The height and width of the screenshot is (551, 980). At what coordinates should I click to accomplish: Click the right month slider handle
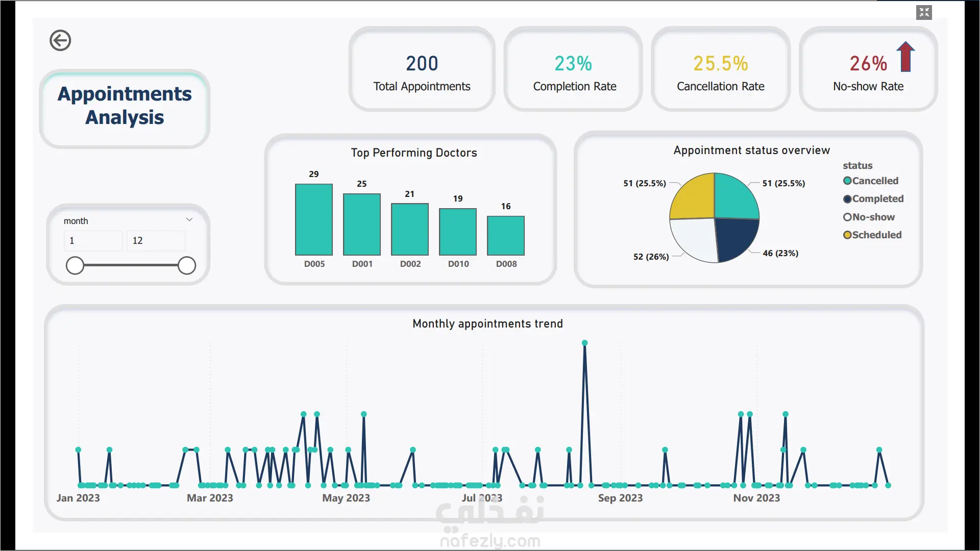click(187, 265)
